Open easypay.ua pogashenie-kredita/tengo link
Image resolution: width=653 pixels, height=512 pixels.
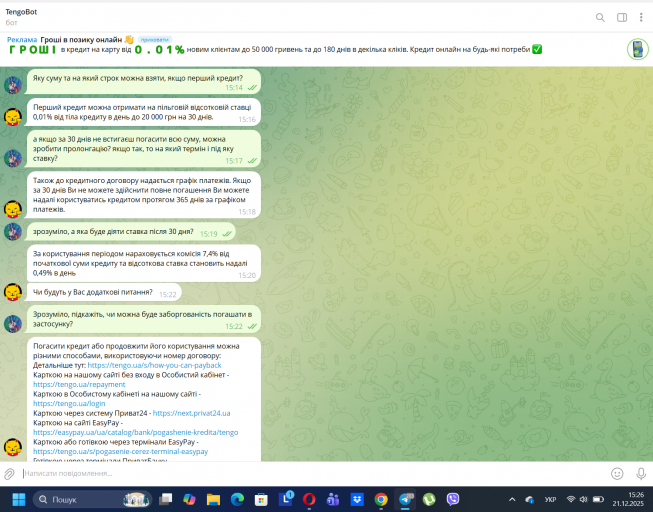[135, 432]
